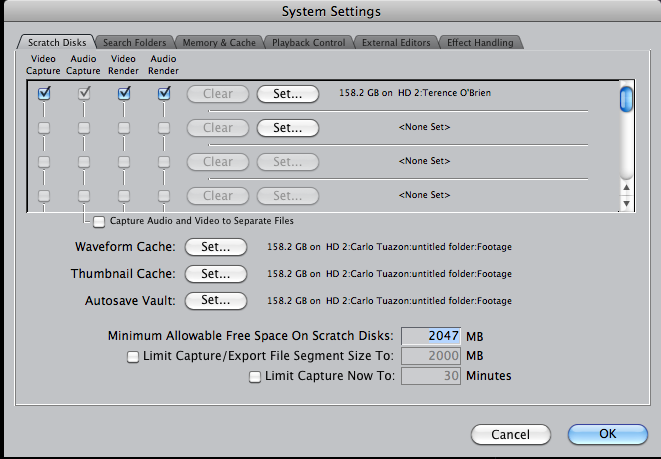The width and height of the screenshot is (661, 459).
Task: Uncheck Audio Render for first scratch disk
Action: tap(164, 94)
